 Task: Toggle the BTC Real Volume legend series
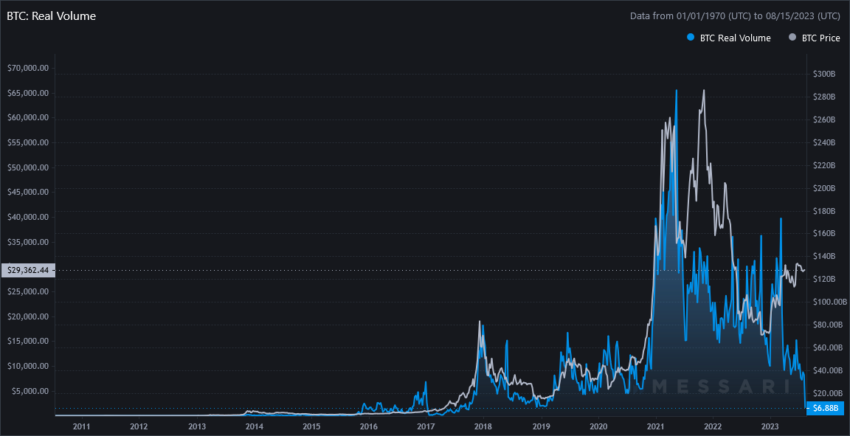coord(729,38)
